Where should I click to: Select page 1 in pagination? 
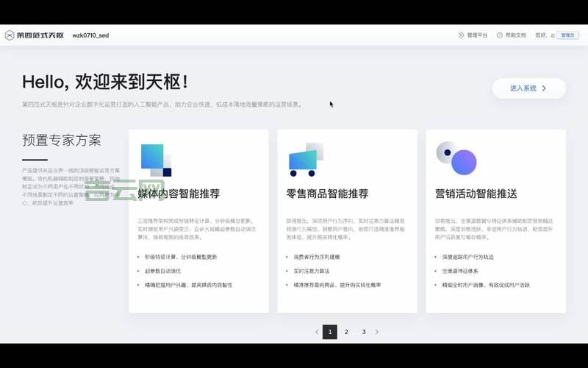[x=330, y=332]
